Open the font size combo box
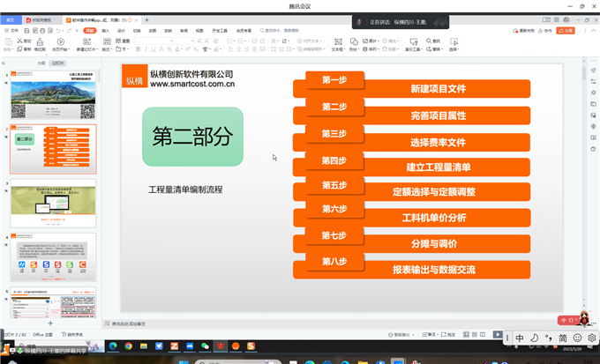The image size is (600, 364). (184, 41)
